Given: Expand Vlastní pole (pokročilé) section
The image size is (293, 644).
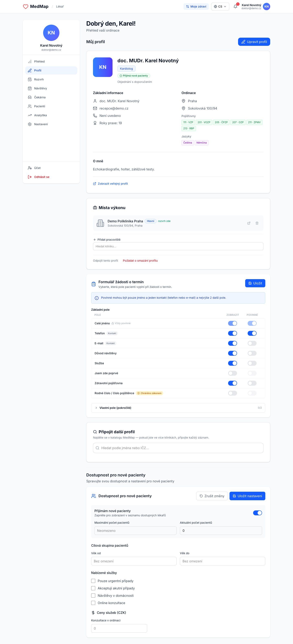Looking at the screenshot, I should (178, 408).
